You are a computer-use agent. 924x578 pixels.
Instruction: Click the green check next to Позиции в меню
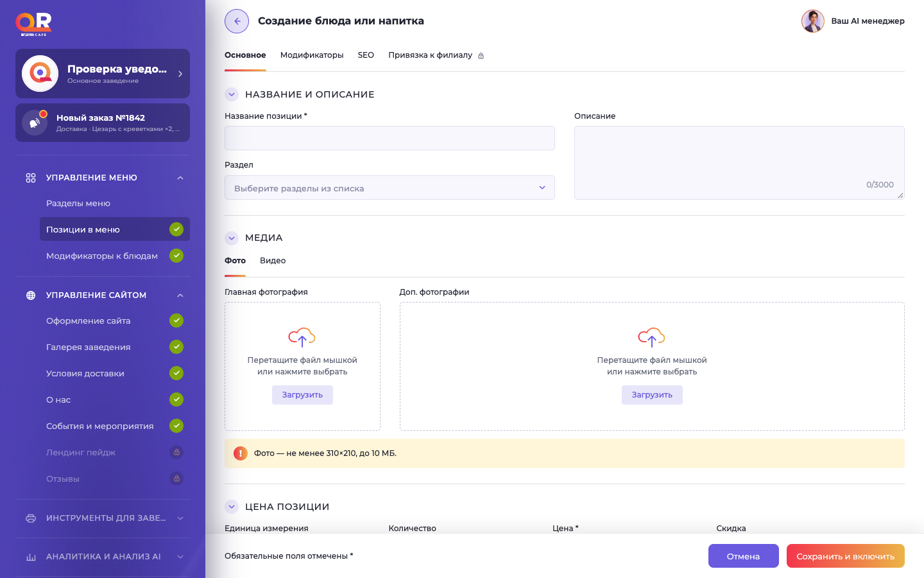coord(176,229)
